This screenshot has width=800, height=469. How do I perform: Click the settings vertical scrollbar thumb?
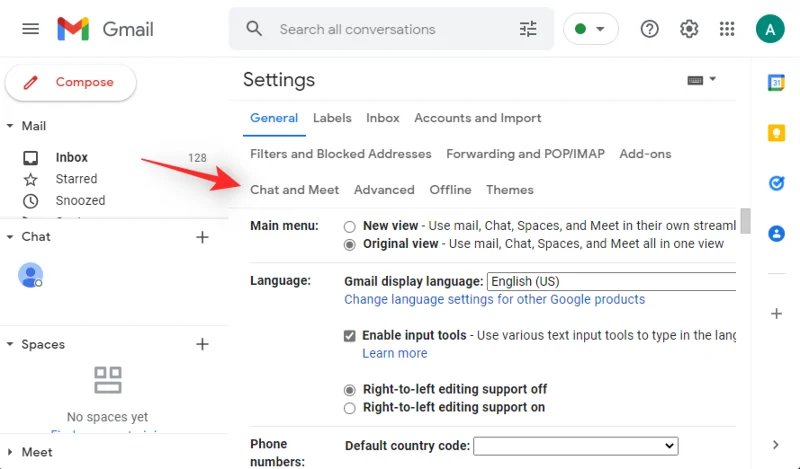click(x=745, y=220)
